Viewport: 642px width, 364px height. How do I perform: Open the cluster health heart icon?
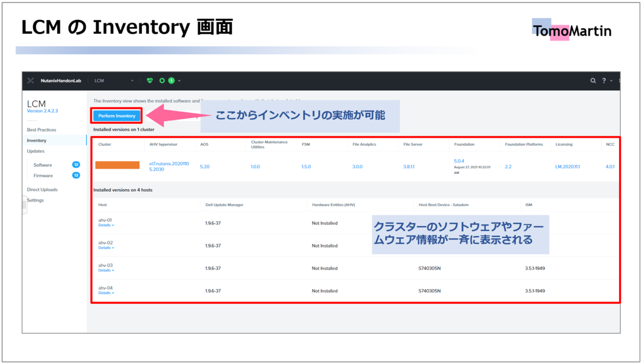[150, 81]
